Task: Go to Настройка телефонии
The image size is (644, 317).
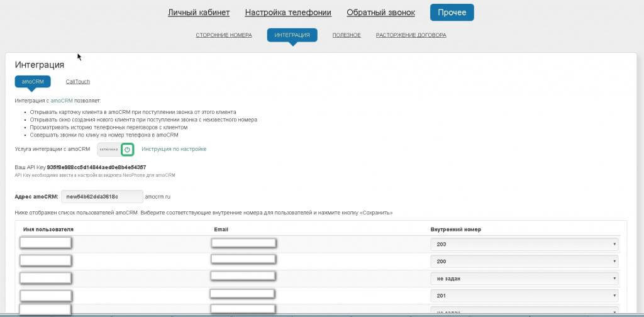Action: [288, 13]
